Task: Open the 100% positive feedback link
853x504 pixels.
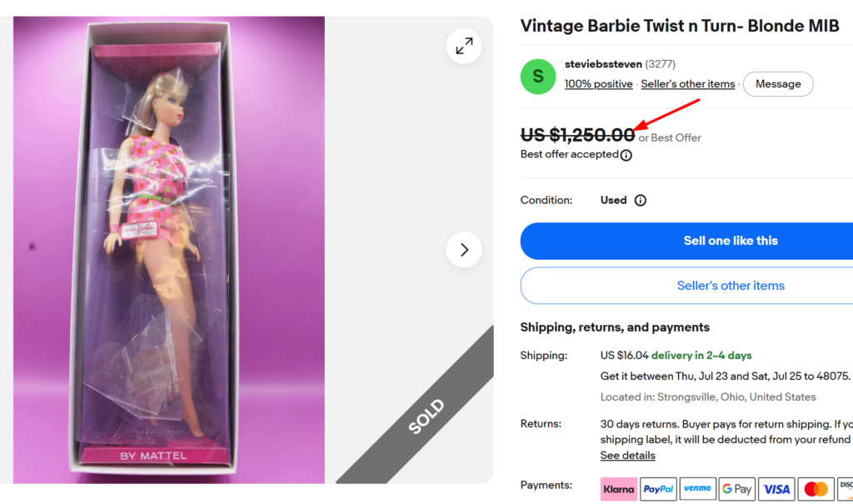Action: (x=598, y=84)
